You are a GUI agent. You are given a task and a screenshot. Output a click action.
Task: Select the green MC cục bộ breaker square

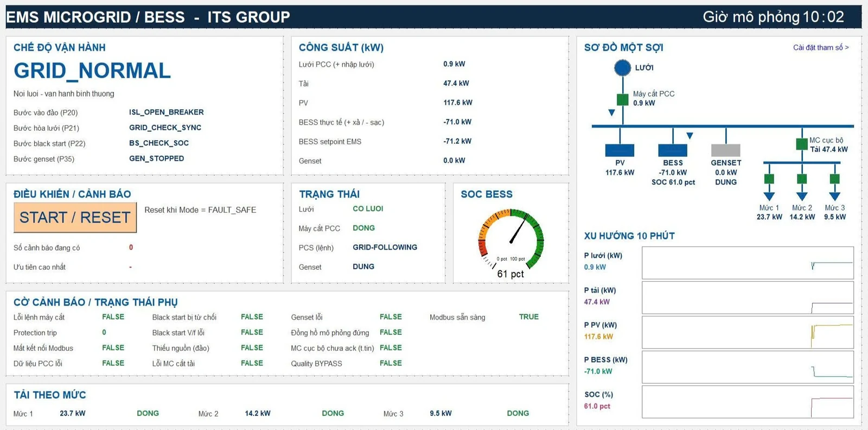pyautogui.click(x=802, y=144)
